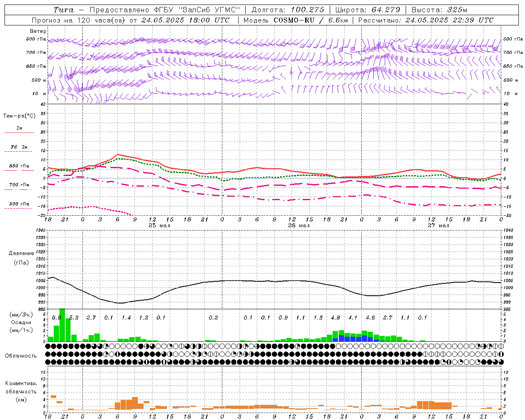The image size is (525, 420).
Task: Click the precipitation value 9.9
Action: [56, 318]
